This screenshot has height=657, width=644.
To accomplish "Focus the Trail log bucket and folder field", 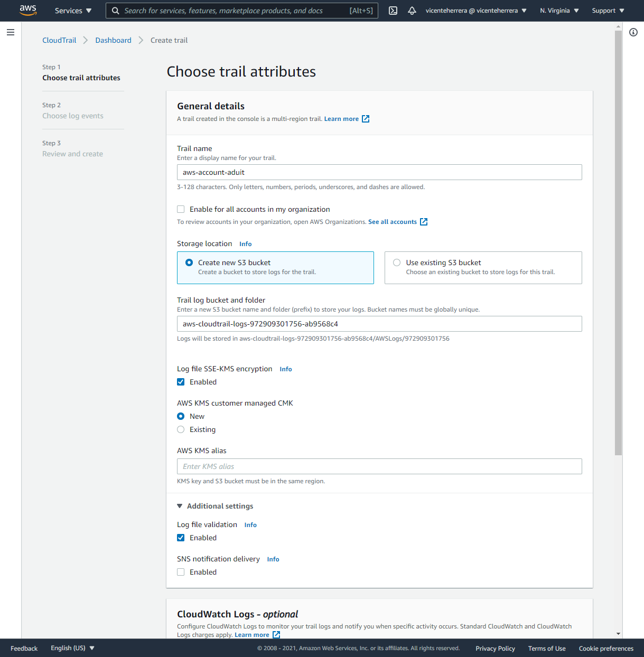I will (379, 324).
